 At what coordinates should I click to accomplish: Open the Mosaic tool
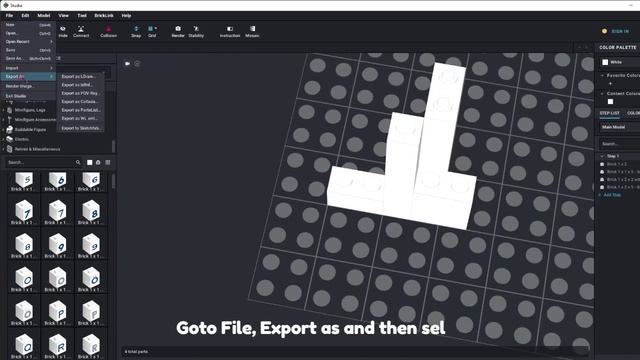tap(252, 31)
